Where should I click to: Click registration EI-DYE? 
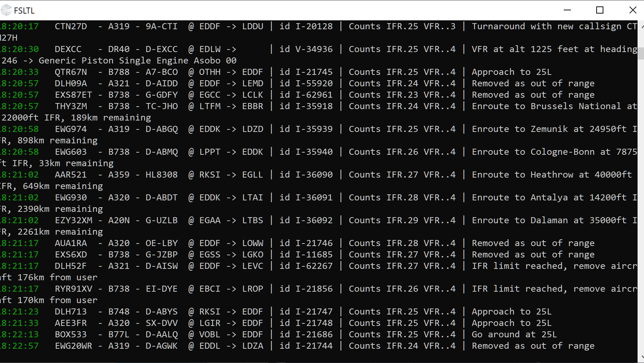pos(162,289)
